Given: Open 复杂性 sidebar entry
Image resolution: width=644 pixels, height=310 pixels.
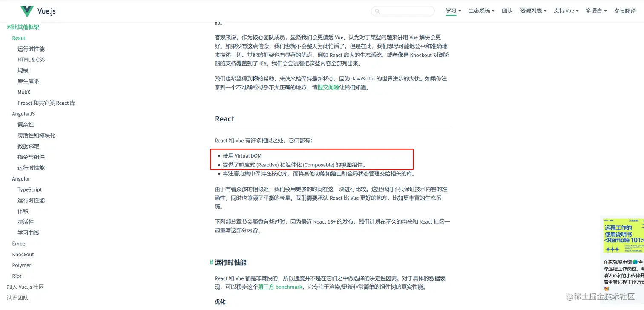Looking at the screenshot, I should pyautogui.click(x=26, y=125).
